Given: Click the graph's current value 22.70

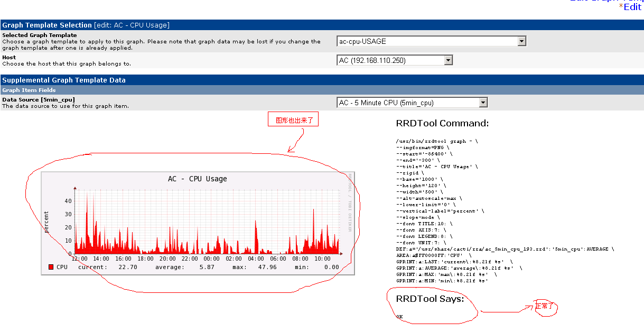Looking at the screenshot, I should click(128, 268).
